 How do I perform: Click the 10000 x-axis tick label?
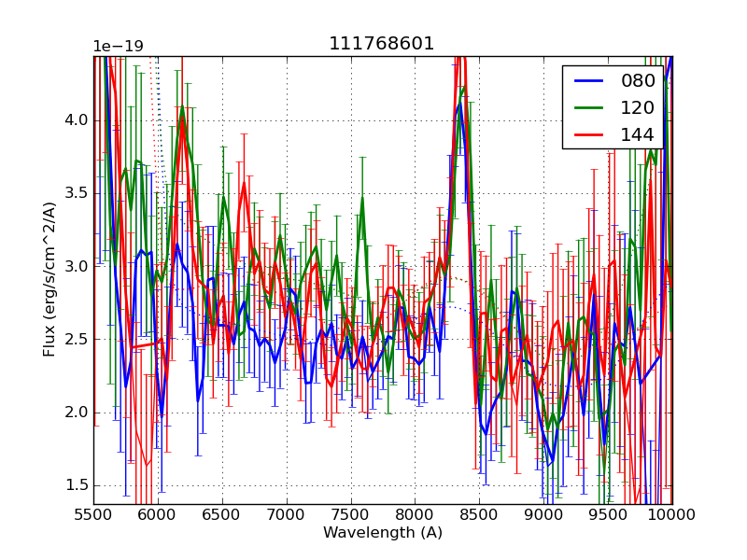[x=672, y=514]
